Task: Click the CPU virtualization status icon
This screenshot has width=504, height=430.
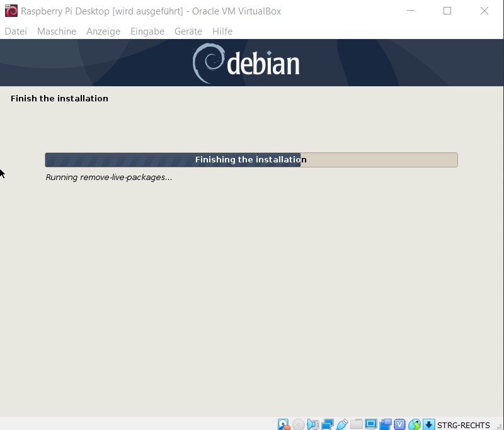Action: (x=399, y=424)
